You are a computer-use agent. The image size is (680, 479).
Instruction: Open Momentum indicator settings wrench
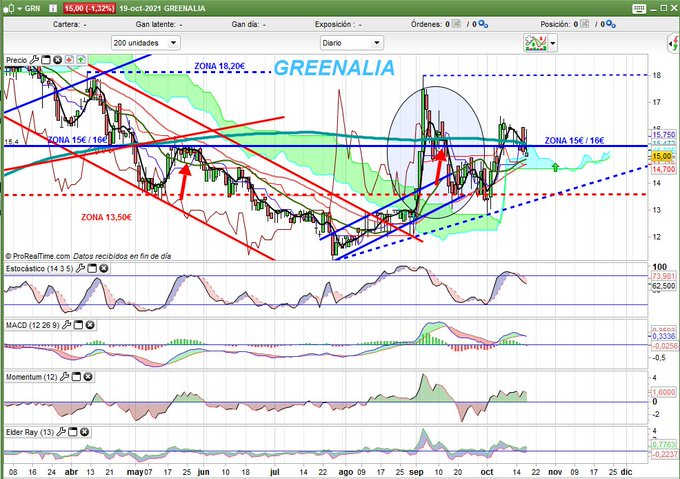coord(64,377)
